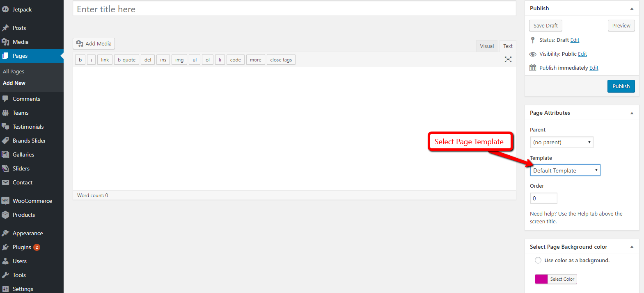This screenshot has height=293, width=644.
Task: Edit the Visibility setting link
Action: tap(582, 54)
